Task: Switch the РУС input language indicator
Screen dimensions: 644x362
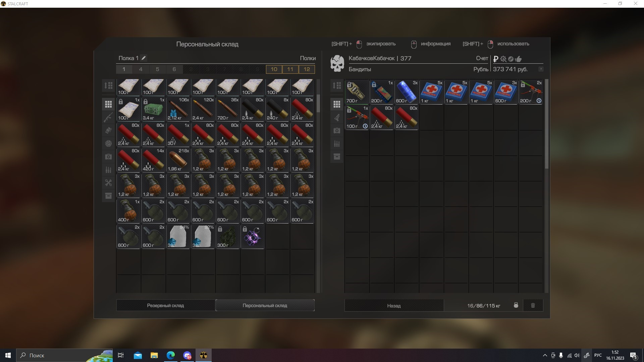Action: pyautogui.click(x=598, y=355)
